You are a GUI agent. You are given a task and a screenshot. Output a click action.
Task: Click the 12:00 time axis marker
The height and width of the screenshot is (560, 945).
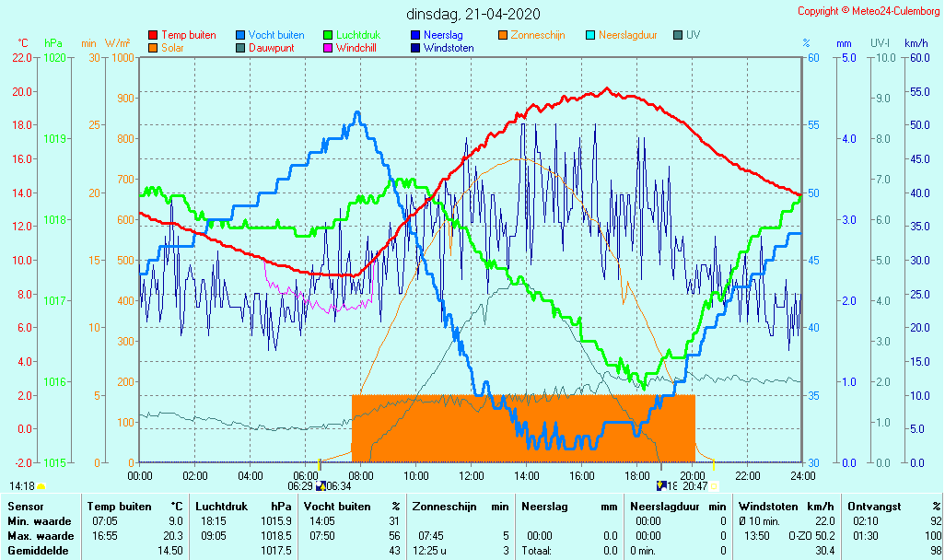pos(471,475)
